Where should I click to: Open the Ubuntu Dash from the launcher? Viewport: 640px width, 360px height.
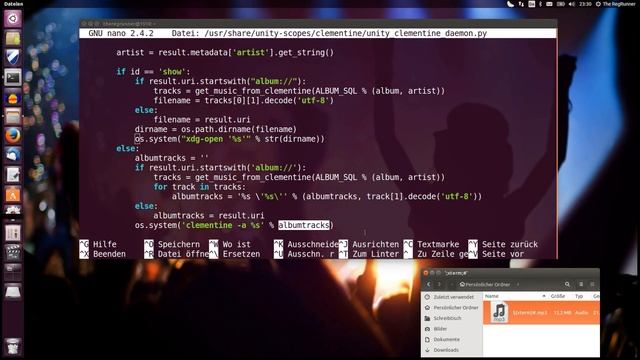(13, 19)
